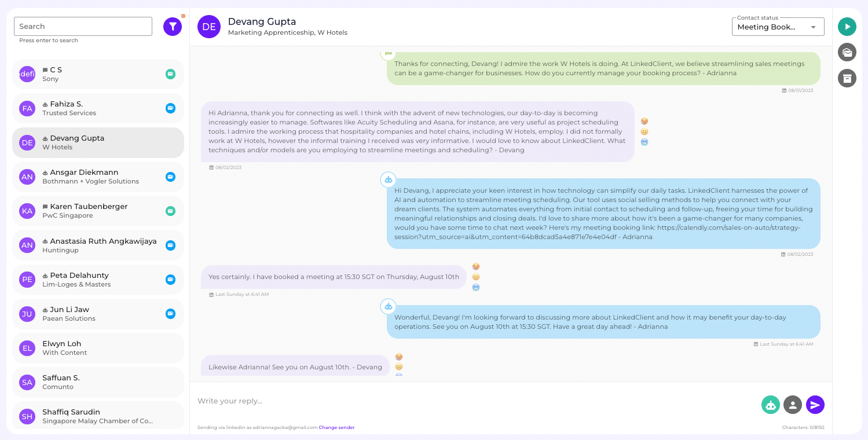Click the green mail badge on Karen Taubenberger
This screenshot has height=440, width=868.
[x=170, y=211]
